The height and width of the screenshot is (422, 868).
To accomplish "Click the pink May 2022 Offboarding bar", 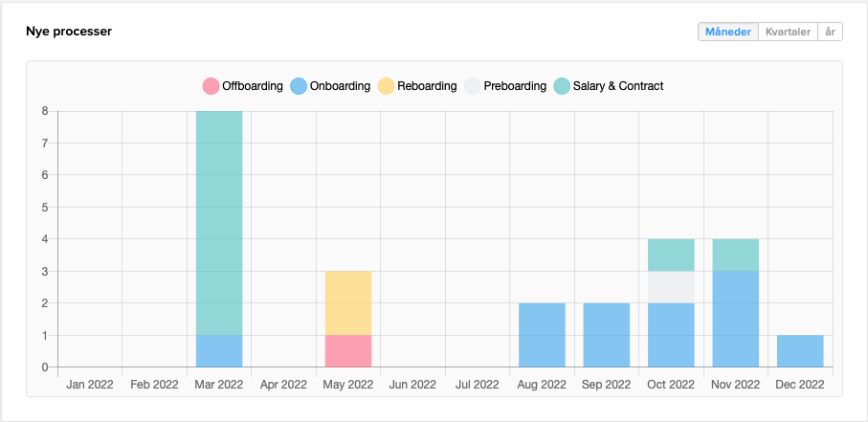I will click(348, 350).
